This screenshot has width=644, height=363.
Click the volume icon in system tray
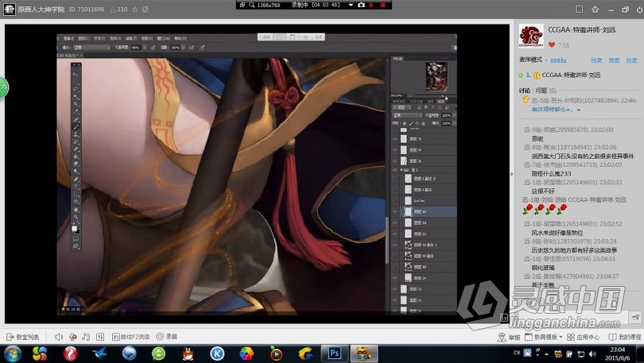(592, 353)
